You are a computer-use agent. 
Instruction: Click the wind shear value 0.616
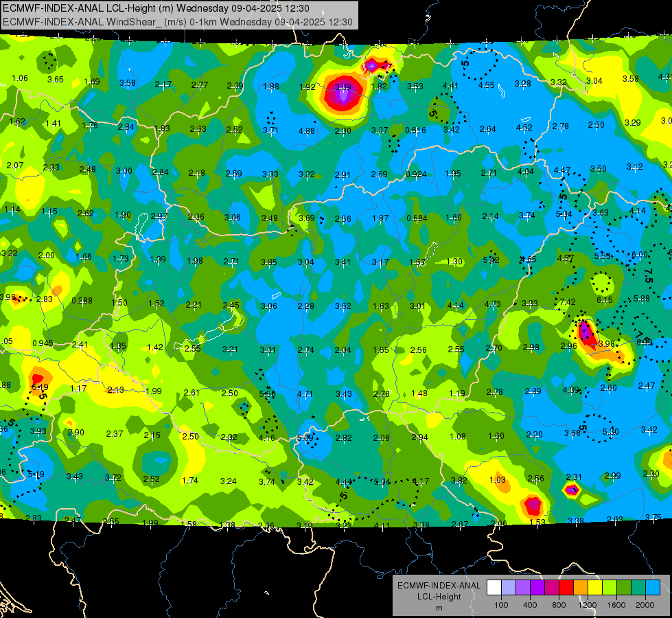pos(416,130)
